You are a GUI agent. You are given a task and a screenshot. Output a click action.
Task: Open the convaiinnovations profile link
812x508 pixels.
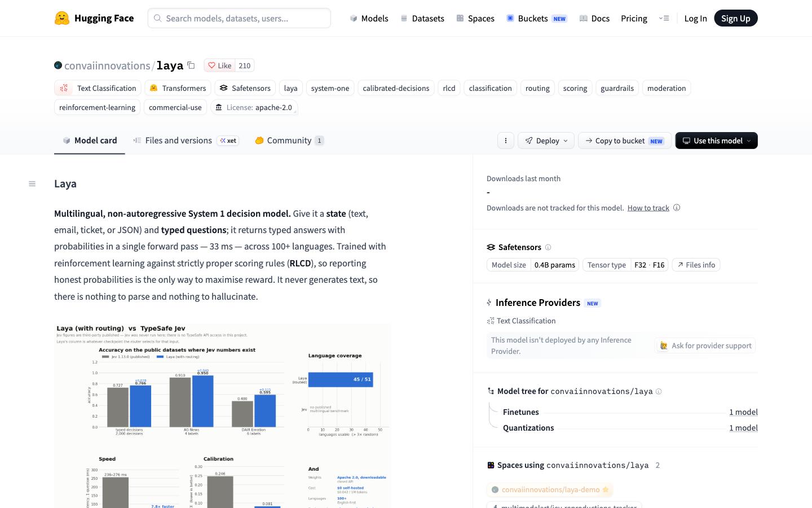[107, 65]
